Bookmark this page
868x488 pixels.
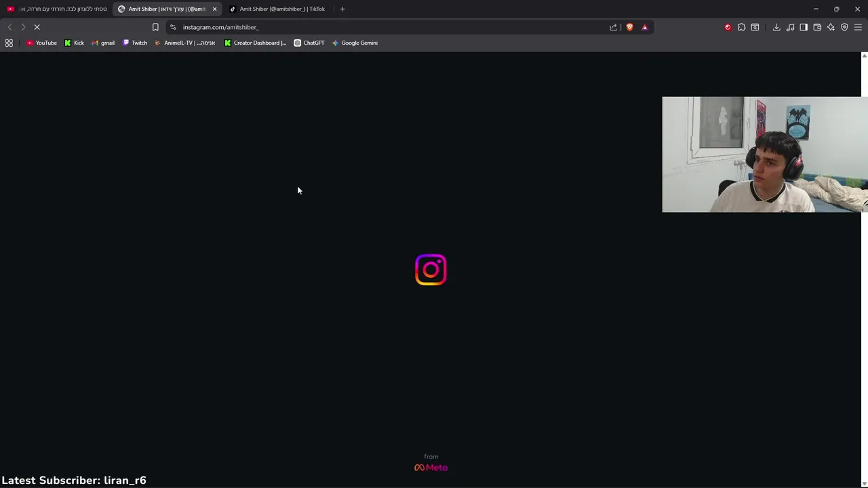(155, 27)
